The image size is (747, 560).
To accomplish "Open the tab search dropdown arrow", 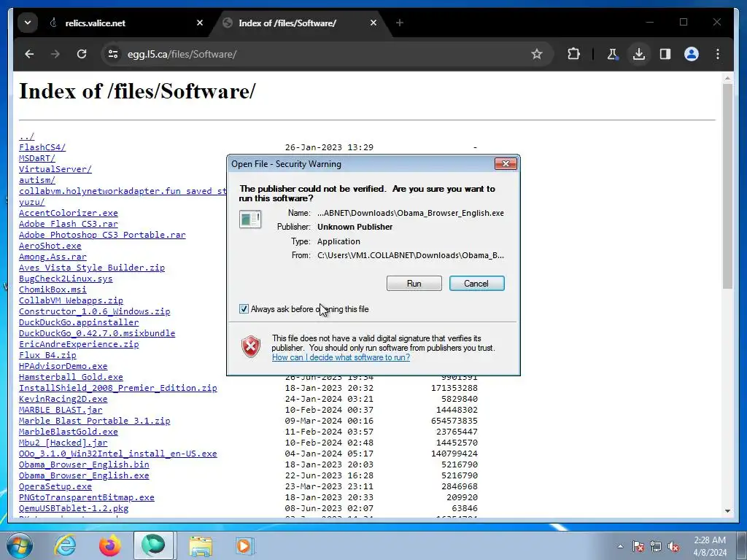I will (28, 23).
